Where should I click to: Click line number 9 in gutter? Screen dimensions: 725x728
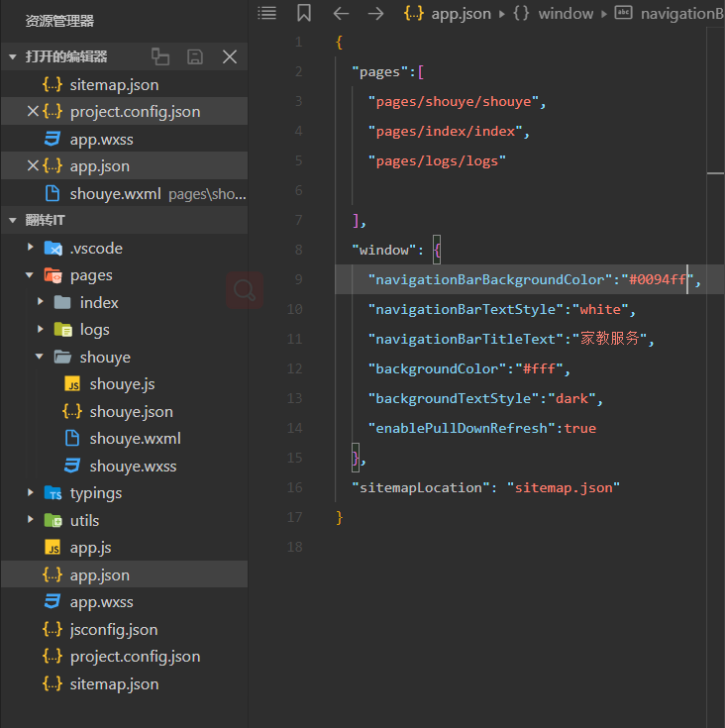298,279
